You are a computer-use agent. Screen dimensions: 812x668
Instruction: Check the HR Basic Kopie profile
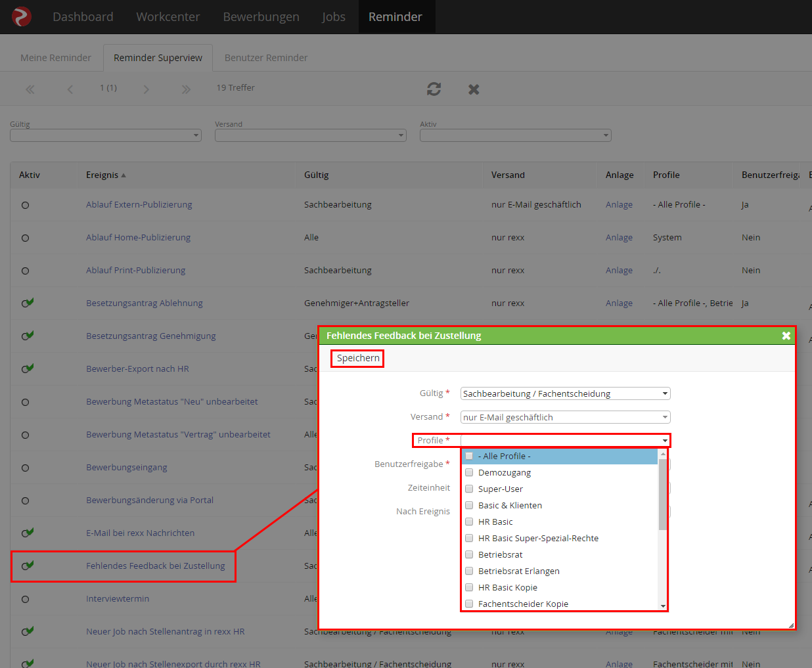[x=469, y=587]
